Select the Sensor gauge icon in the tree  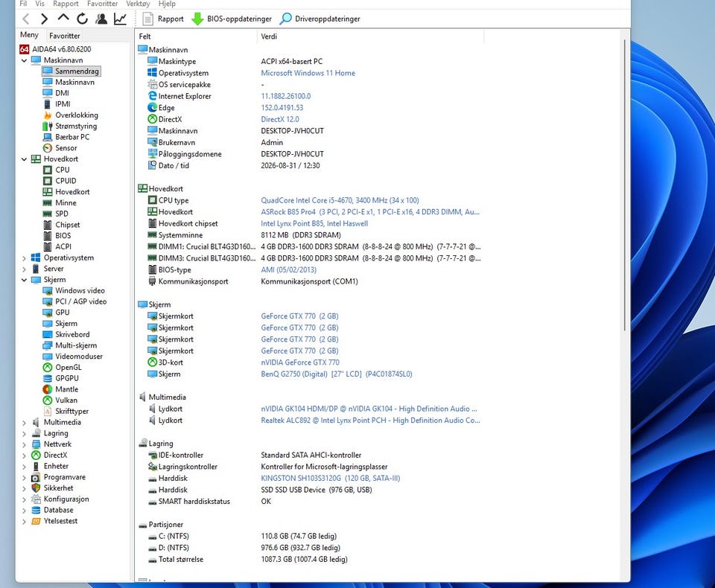pos(48,147)
